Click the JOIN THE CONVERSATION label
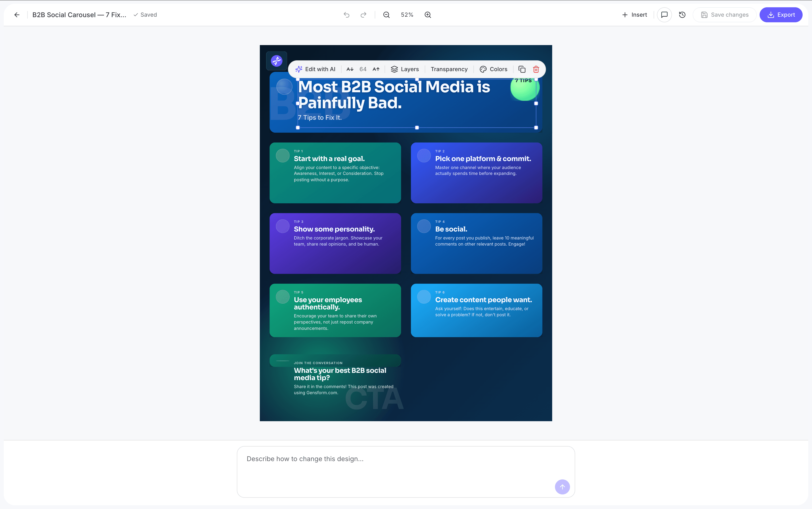812x509 pixels. (318, 363)
